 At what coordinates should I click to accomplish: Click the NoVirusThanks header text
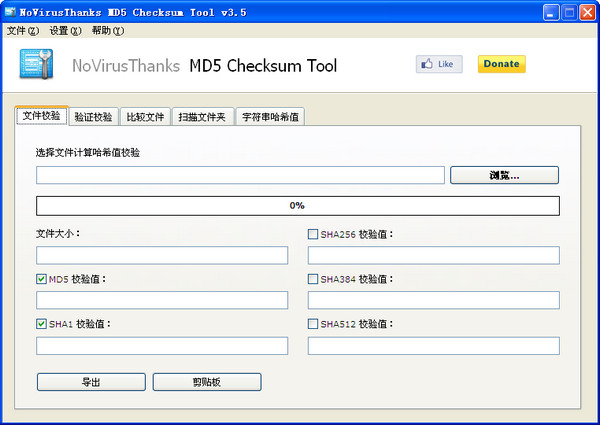tap(126, 65)
